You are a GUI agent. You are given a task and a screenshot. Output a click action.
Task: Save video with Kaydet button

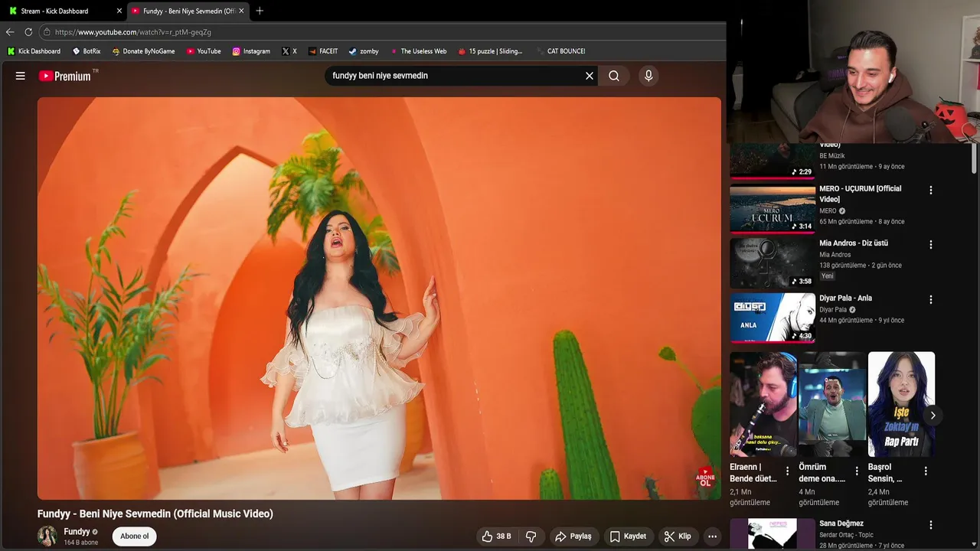pos(628,536)
